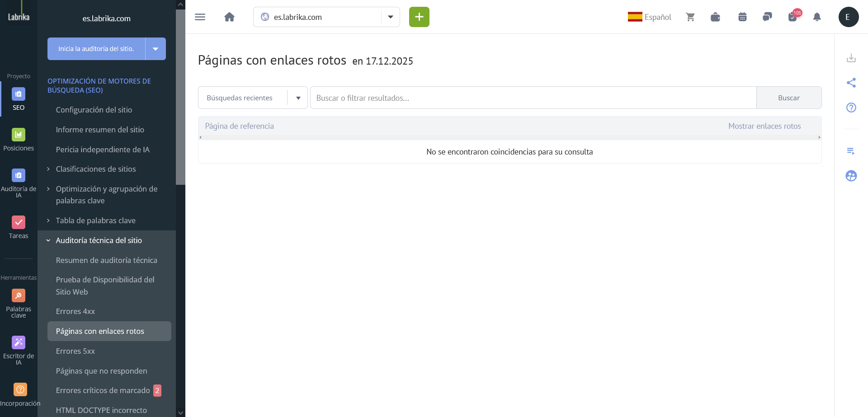Viewport: 868px width, 417px height.
Task: Click the search or filter results field
Action: [533, 98]
